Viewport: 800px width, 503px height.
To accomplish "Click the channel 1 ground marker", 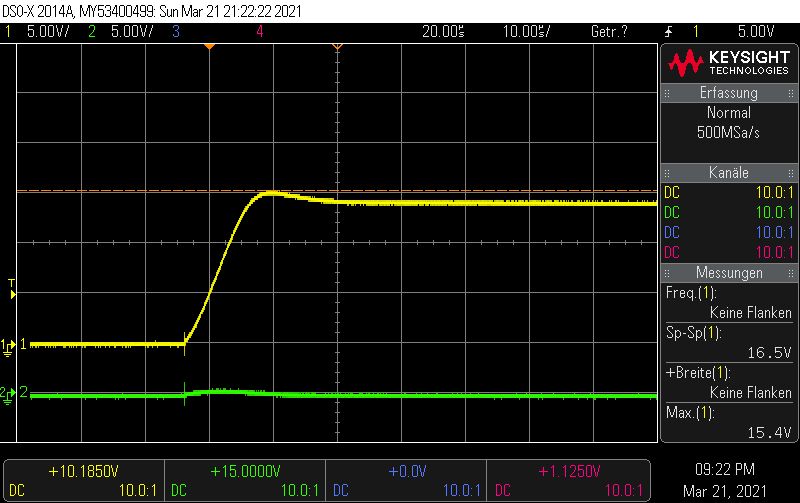I will [x=8, y=346].
